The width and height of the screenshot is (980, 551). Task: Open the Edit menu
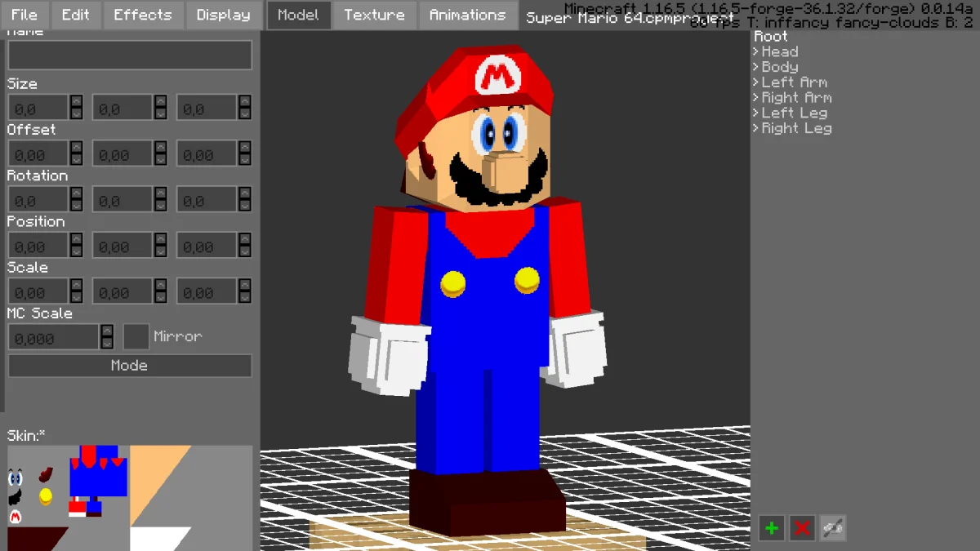(76, 15)
